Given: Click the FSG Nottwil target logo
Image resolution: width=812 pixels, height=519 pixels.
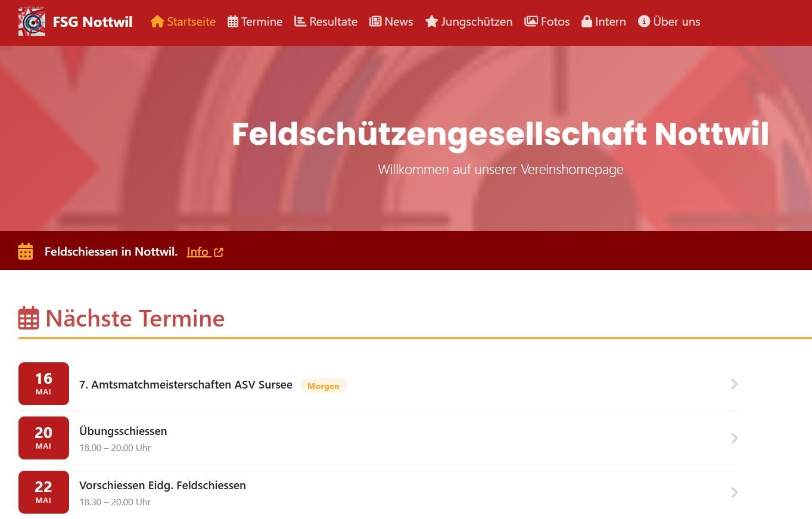Looking at the screenshot, I should coord(32,21).
